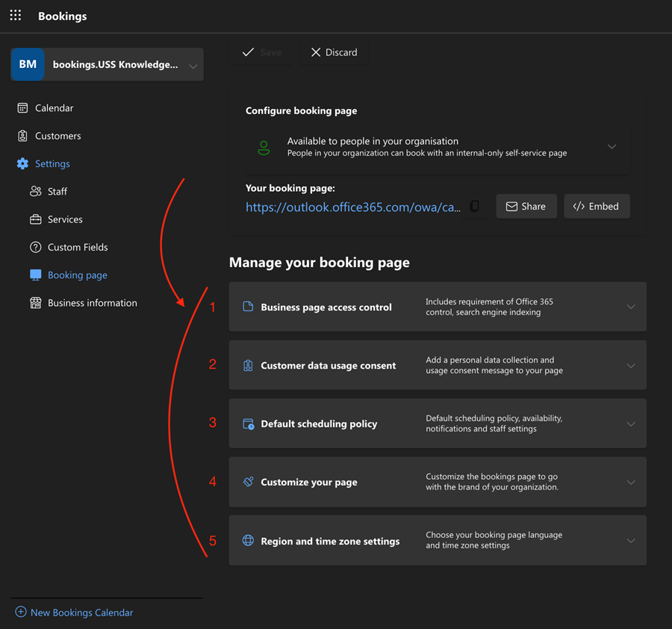Click the Discard button label

pos(341,52)
